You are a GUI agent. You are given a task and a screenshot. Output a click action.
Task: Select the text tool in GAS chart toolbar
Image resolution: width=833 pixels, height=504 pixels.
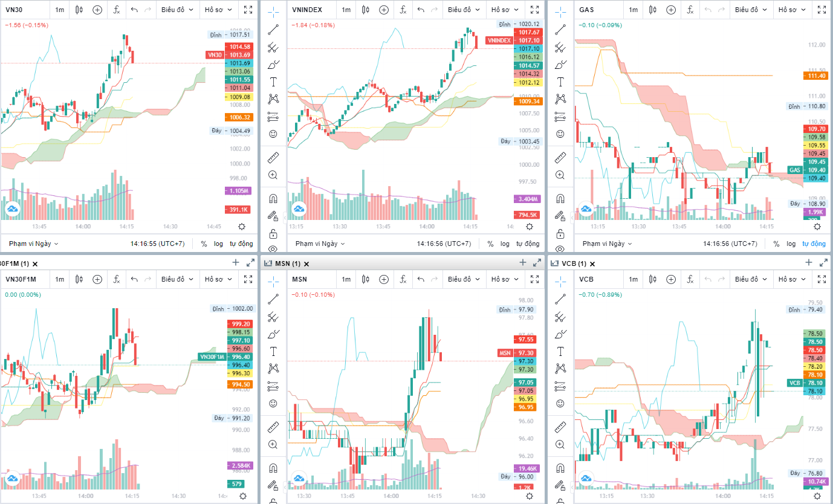point(560,82)
